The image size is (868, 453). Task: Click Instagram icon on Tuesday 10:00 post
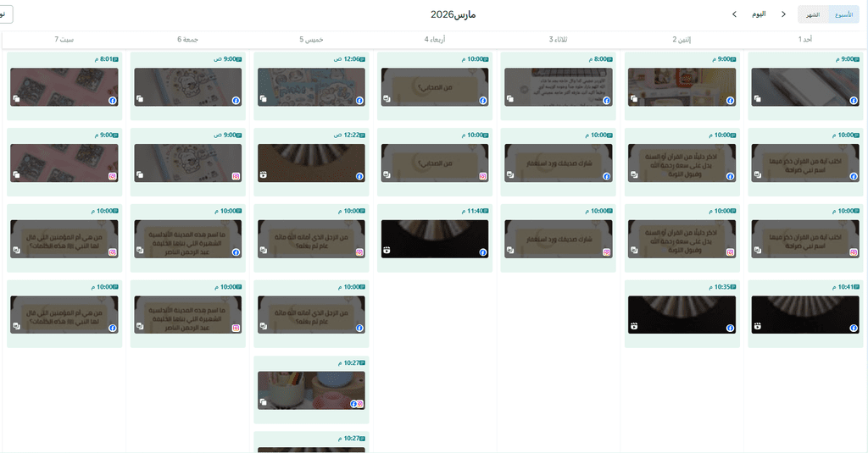[x=606, y=252]
